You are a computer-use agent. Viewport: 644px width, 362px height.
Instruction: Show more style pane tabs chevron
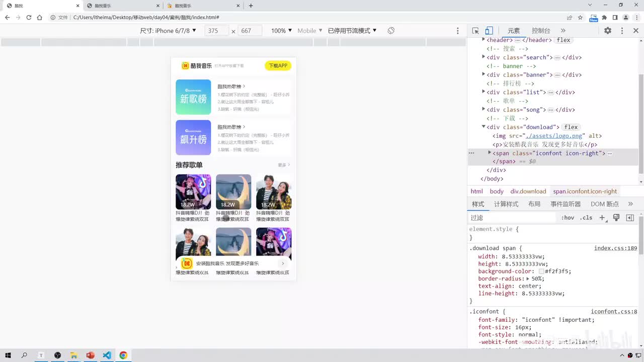[630, 204]
